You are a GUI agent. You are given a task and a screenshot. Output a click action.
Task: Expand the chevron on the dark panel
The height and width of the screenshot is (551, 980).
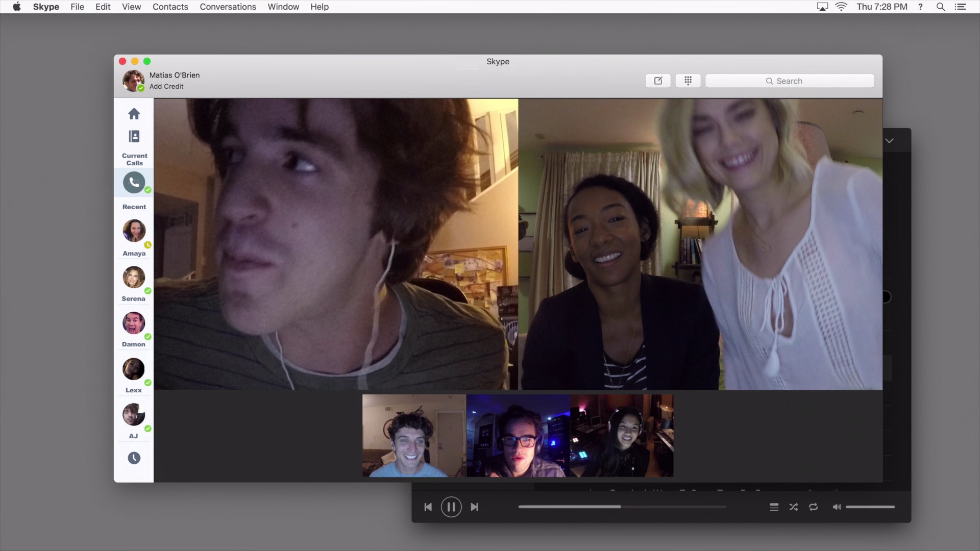(889, 141)
